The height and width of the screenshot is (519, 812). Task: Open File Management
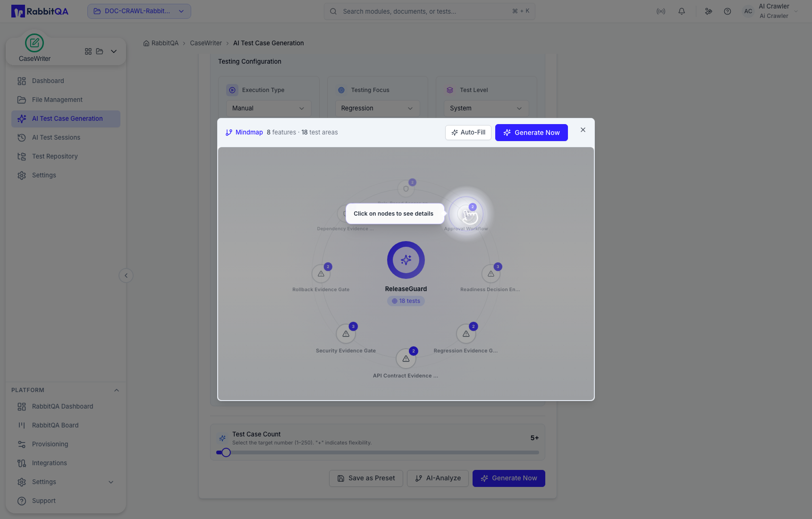click(66, 100)
